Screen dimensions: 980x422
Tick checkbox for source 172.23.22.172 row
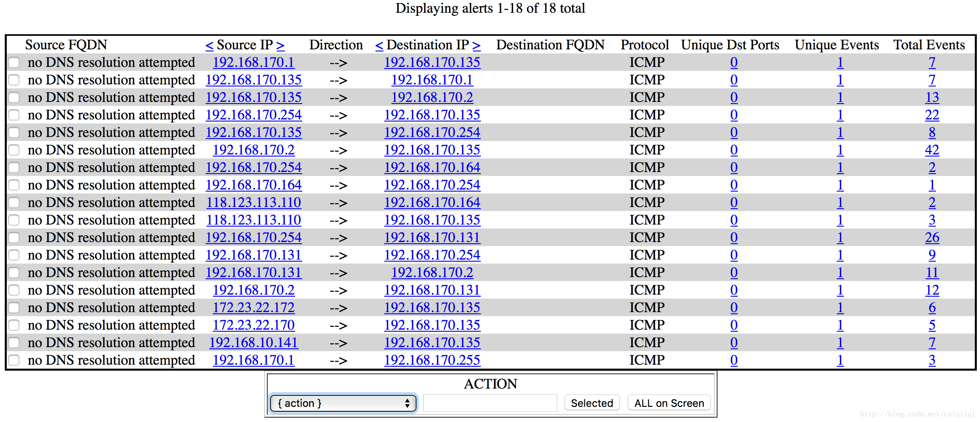point(14,308)
